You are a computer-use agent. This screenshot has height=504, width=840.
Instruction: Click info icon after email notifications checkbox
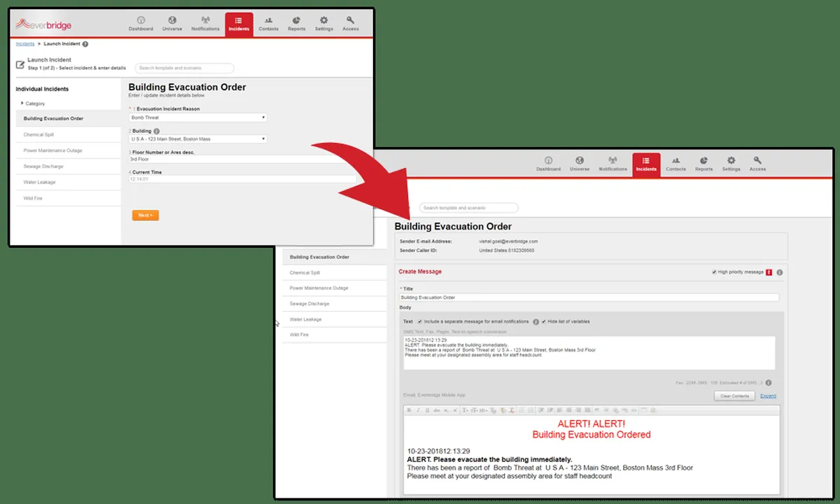pyautogui.click(x=535, y=322)
